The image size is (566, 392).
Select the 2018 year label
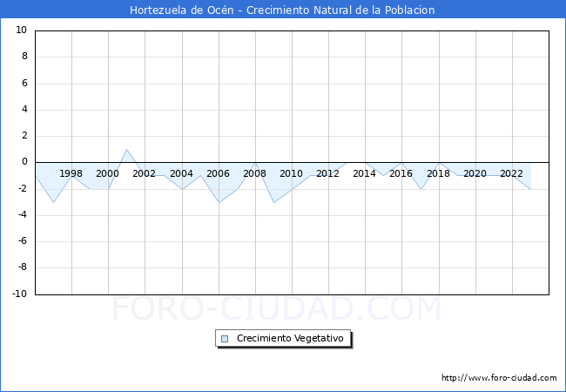pos(439,173)
